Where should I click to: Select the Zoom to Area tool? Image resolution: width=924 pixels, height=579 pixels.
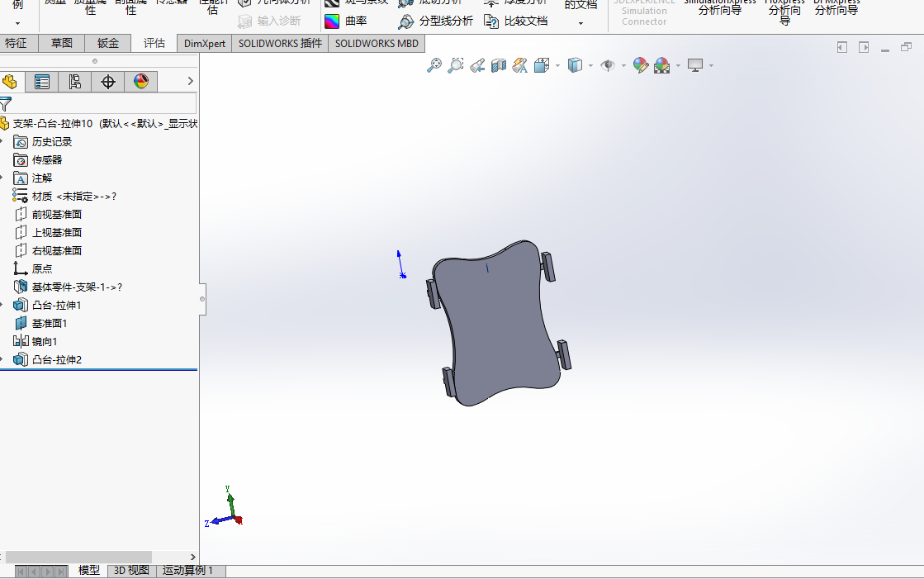[455, 65]
